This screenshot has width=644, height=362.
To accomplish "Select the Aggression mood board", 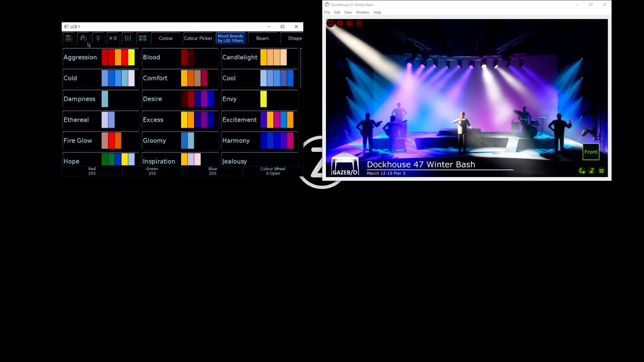I will click(x=101, y=57).
